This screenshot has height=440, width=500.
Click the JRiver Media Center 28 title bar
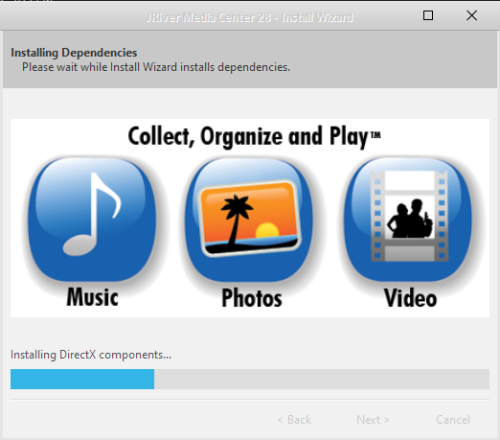249,17
